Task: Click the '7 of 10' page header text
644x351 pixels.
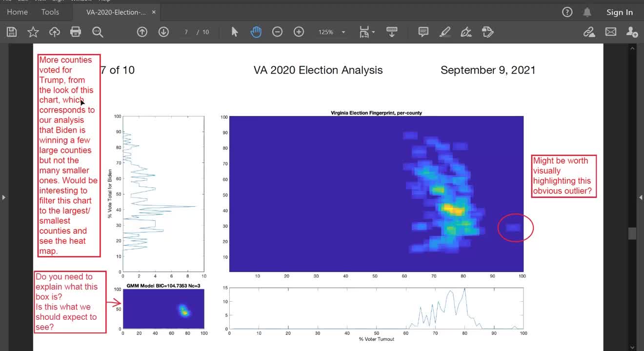Action: coord(117,70)
